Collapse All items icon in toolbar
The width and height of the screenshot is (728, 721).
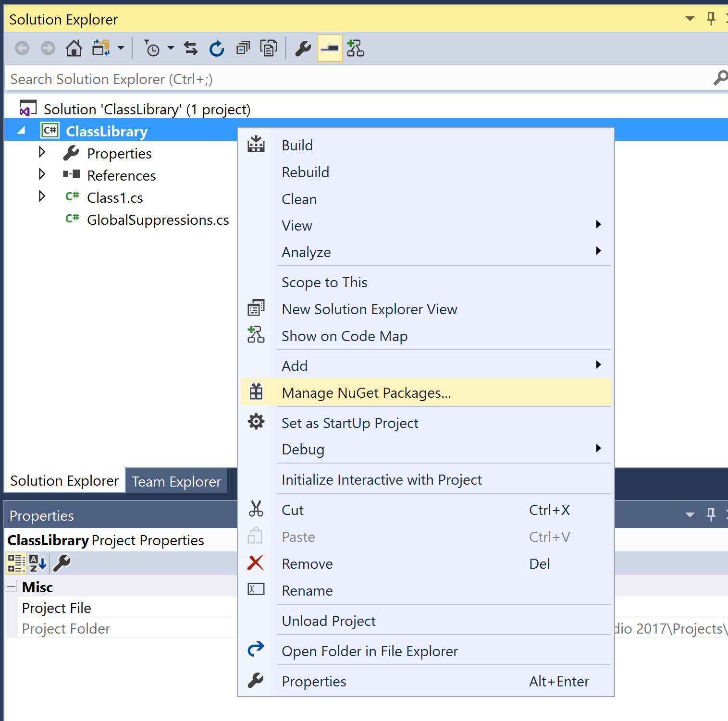coord(243,49)
